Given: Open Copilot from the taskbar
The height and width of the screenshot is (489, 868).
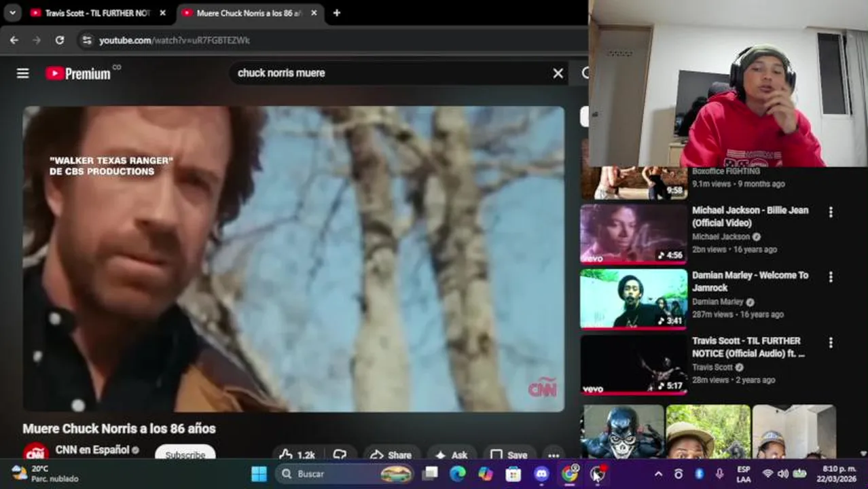Looking at the screenshot, I should [486, 473].
